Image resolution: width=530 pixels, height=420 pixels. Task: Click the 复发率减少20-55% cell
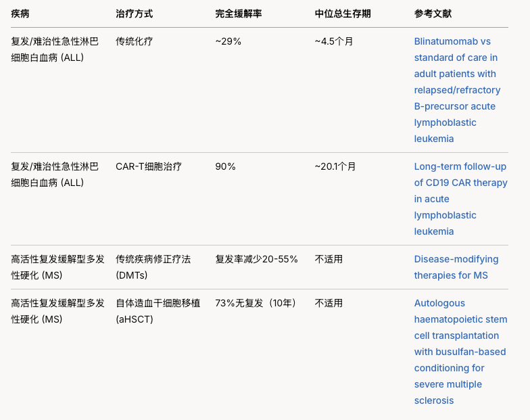point(256,259)
